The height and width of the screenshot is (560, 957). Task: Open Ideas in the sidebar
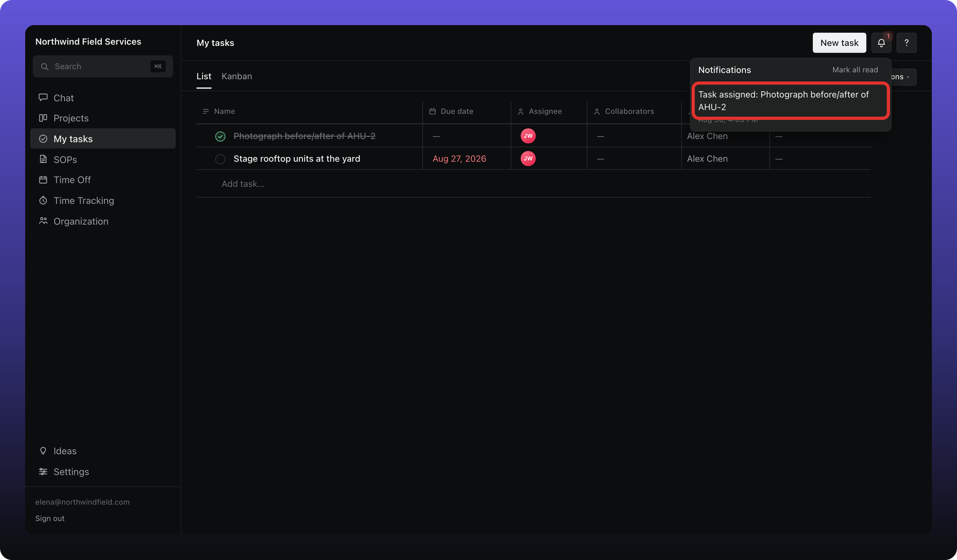(x=103, y=451)
